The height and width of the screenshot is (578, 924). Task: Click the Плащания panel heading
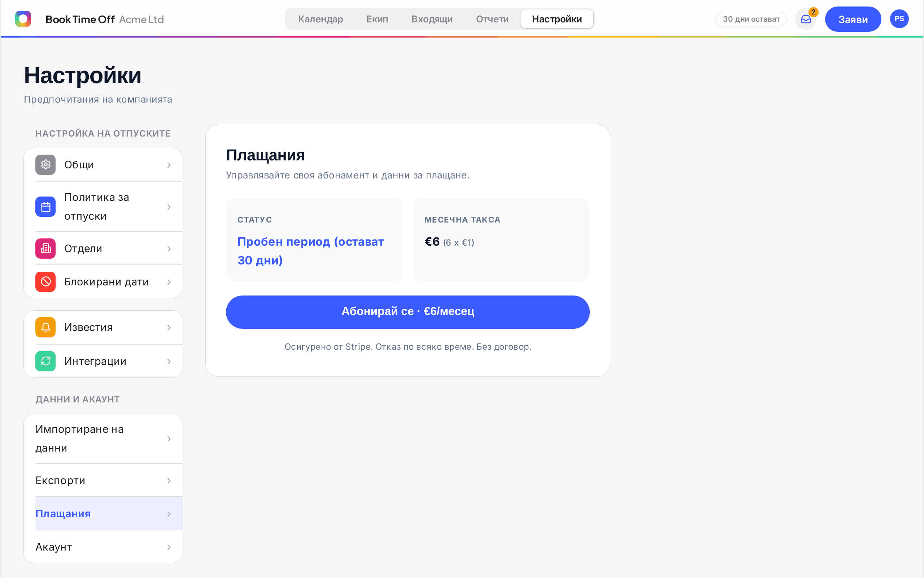[265, 155]
